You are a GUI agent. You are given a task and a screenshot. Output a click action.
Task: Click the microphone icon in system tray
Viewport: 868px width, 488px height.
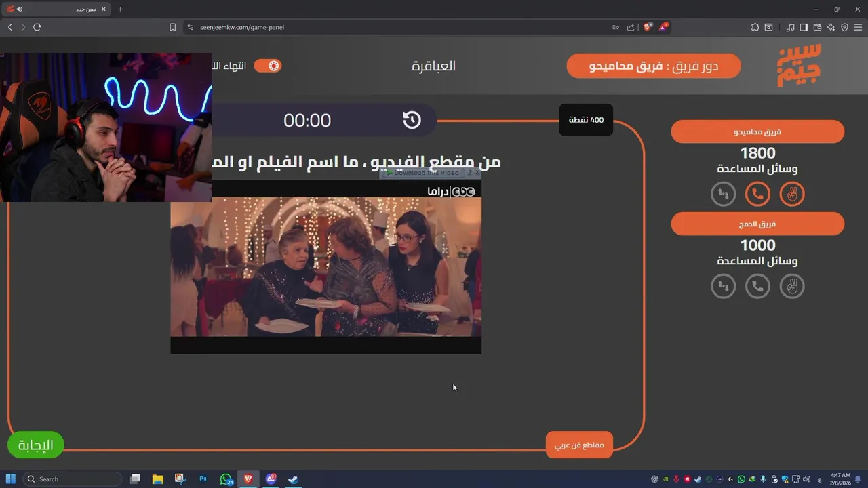click(x=764, y=479)
